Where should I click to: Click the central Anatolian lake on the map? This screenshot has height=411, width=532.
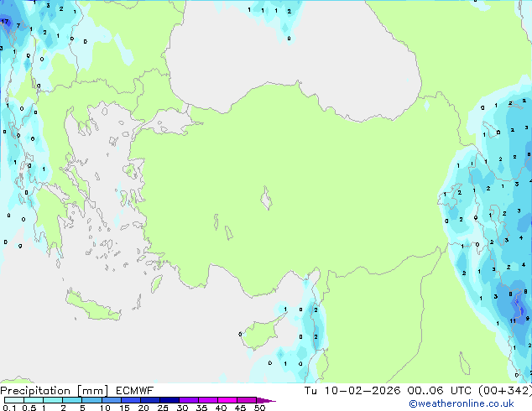point(266,198)
